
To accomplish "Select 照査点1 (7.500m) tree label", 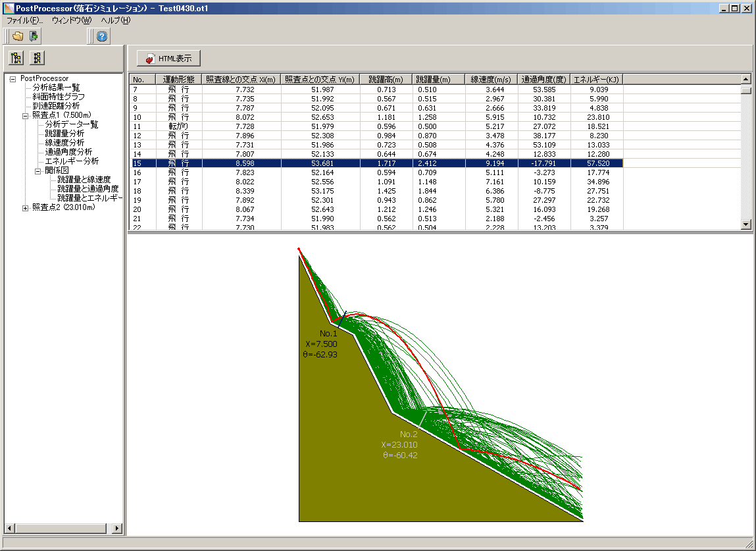I will pos(62,115).
